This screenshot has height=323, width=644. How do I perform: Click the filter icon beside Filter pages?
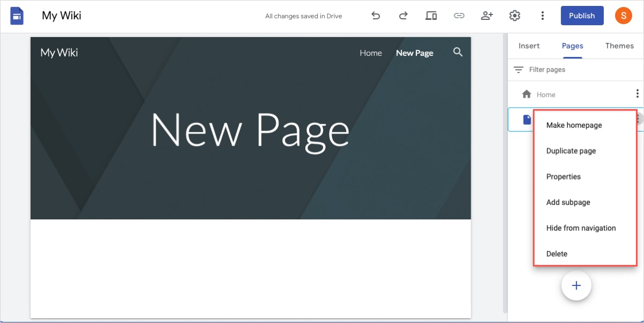tap(518, 69)
